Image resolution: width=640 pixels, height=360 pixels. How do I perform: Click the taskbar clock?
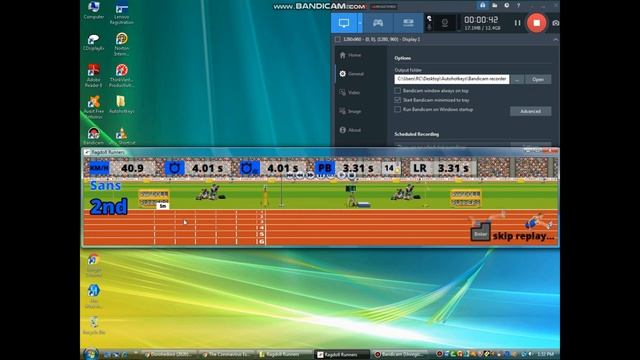pyautogui.click(x=545, y=354)
